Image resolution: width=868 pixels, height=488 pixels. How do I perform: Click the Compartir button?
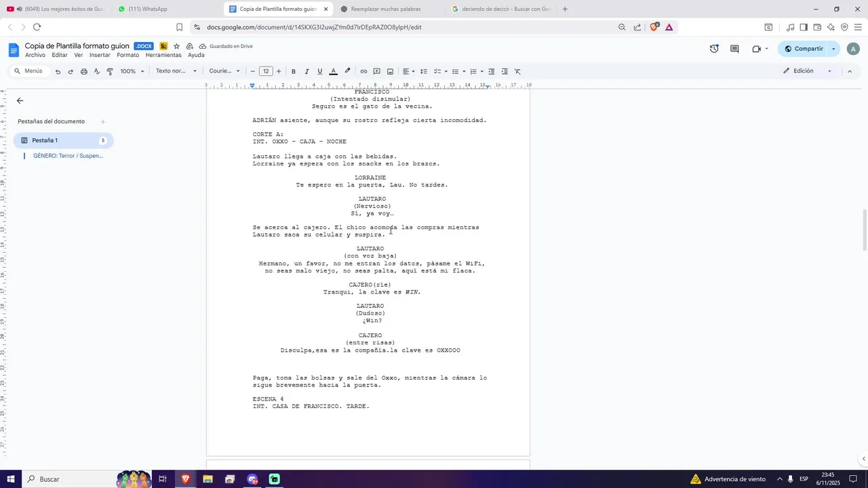tap(802, 49)
